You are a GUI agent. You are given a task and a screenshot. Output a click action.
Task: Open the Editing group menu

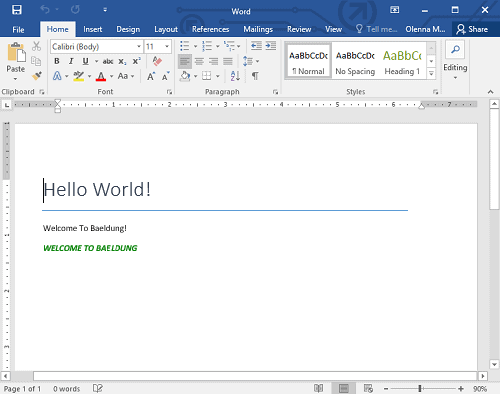click(x=455, y=61)
